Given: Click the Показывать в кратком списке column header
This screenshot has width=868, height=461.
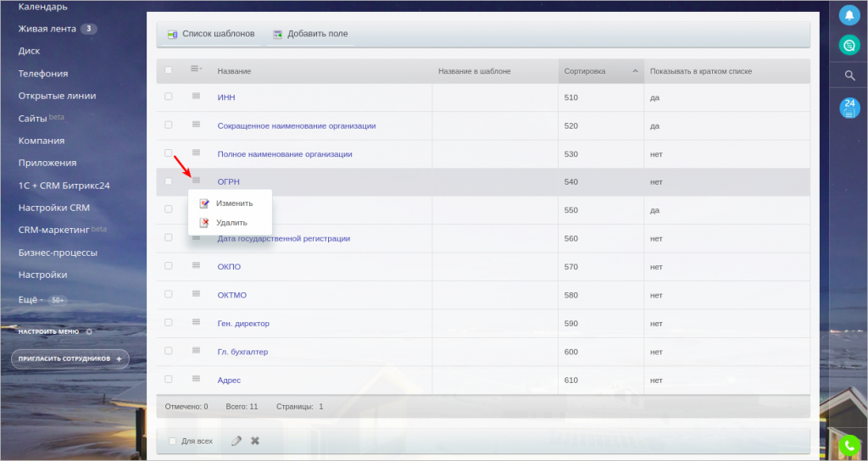Looking at the screenshot, I should click(701, 71).
